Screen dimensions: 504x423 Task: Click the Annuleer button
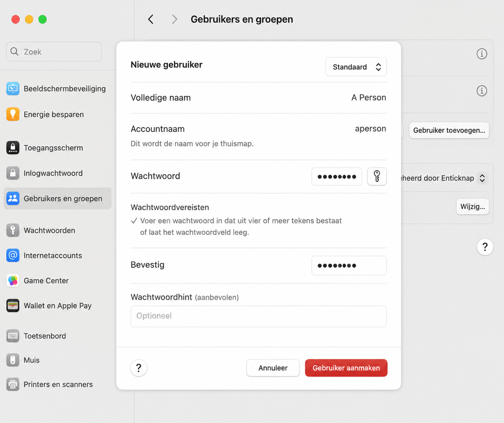coord(273,368)
